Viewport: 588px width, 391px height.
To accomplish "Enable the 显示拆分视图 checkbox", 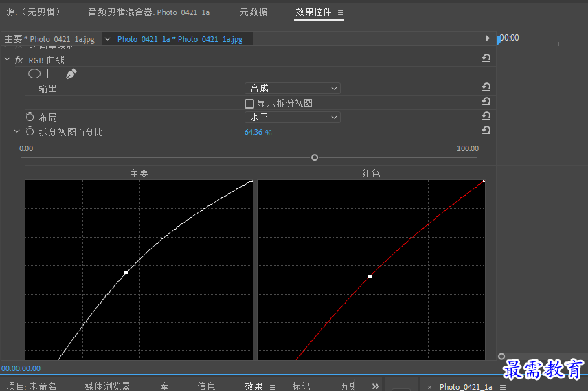I will click(x=249, y=104).
